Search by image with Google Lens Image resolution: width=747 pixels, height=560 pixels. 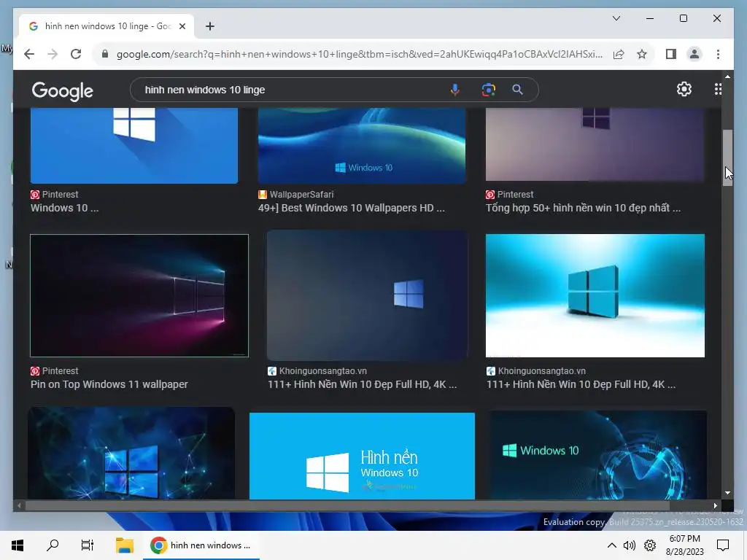[488, 90]
